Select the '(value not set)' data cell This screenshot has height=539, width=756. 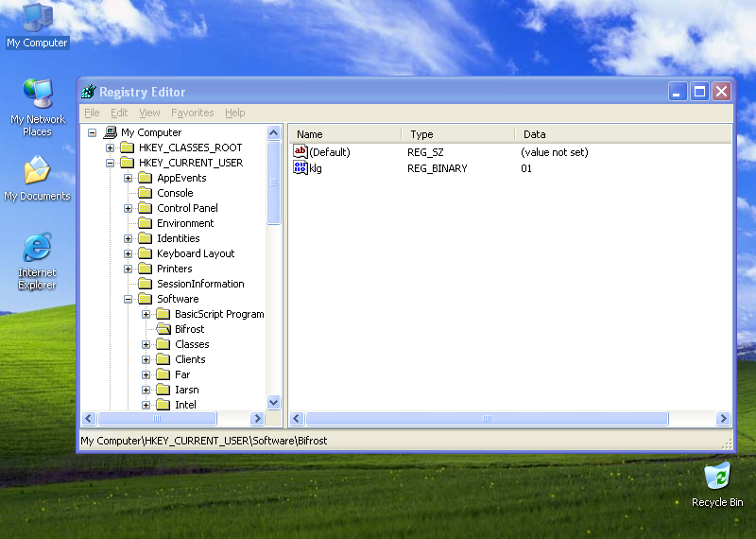(x=555, y=152)
